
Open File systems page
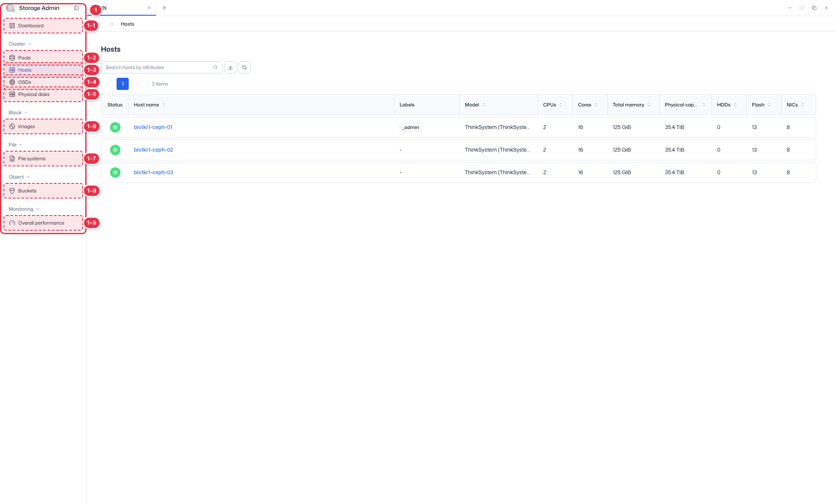pyautogui.click(x=43, y=159)
